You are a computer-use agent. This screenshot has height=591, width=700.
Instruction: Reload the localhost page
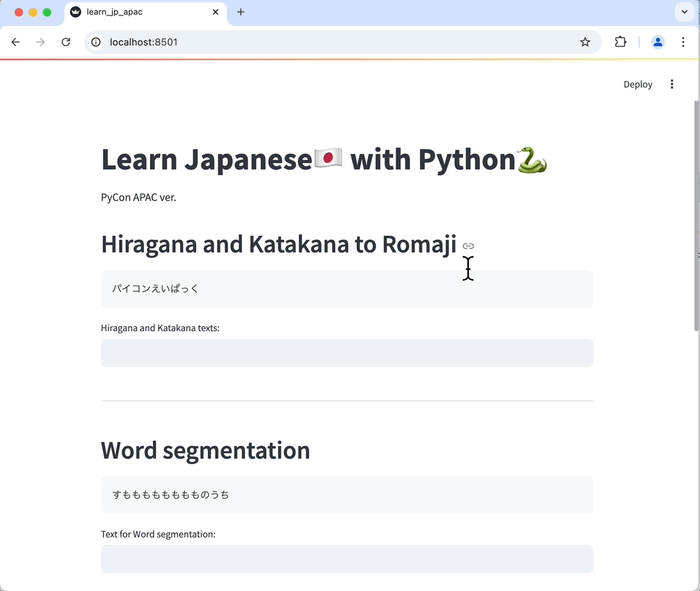(66, 42)
